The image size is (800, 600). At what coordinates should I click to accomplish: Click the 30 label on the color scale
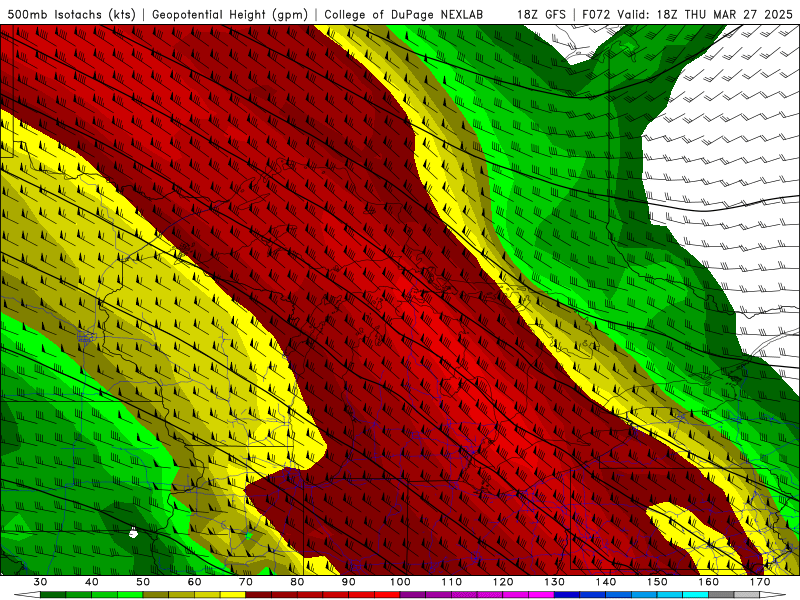(40, 582)
